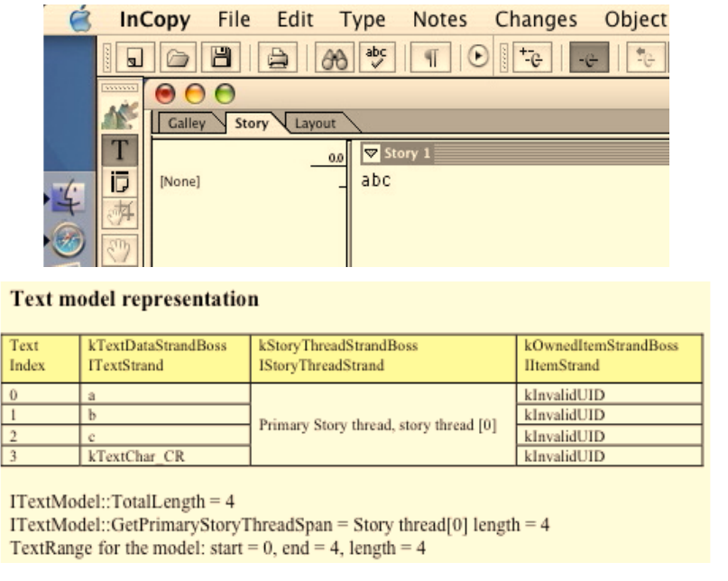Click the abc spell check icon
The width and height of the screenshot is (728, 581).
[x=376, y=57]
